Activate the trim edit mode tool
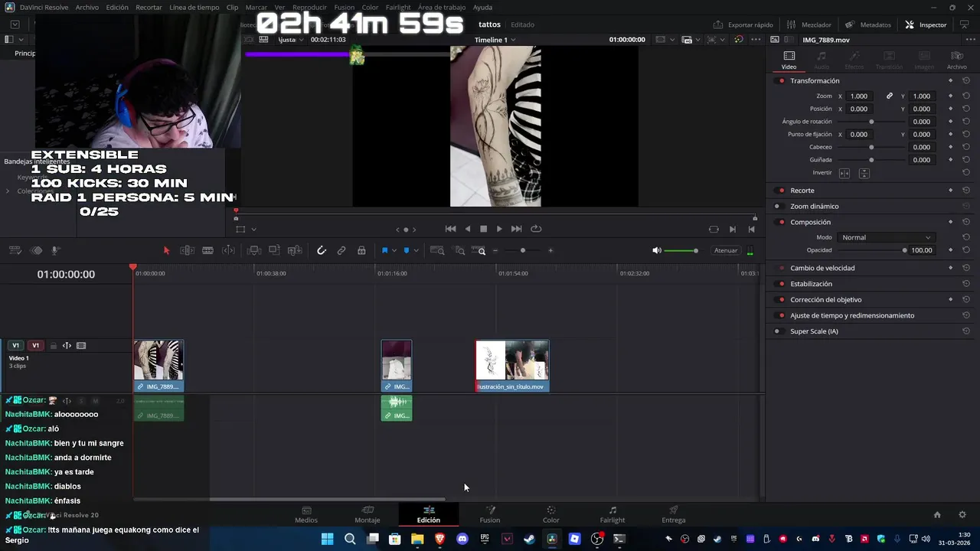Screen dimensions: 980x551 (187, 250)
